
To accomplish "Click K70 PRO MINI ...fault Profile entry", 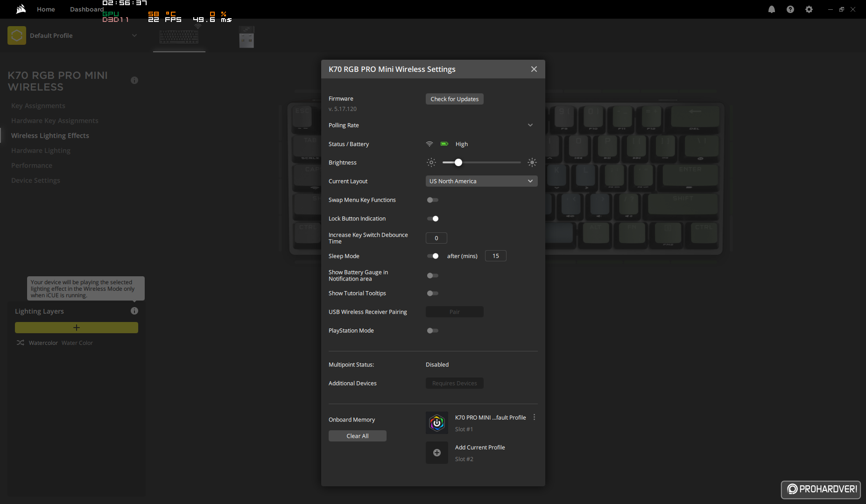I will (x=490, y=417).
